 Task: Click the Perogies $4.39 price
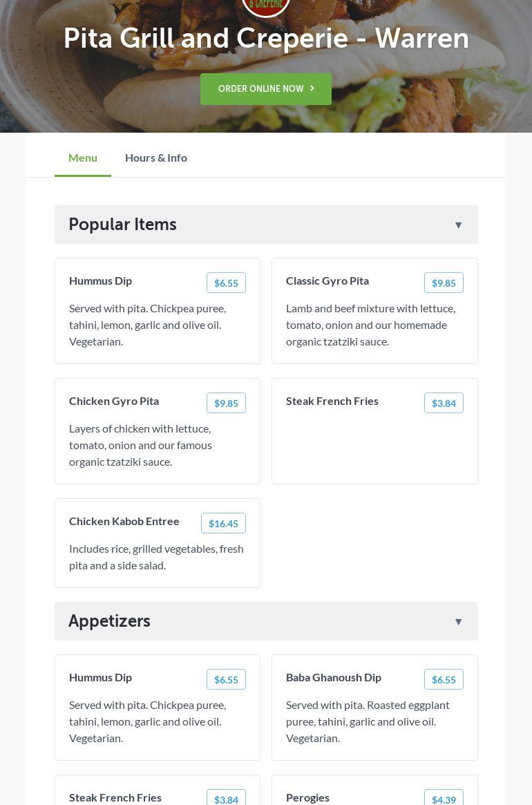pyautogui.click(x=444, y=799)
